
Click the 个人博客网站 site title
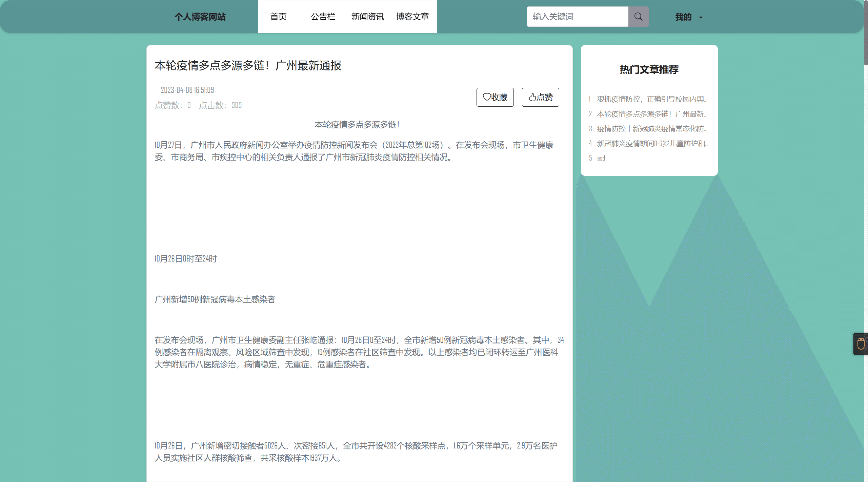200,17
